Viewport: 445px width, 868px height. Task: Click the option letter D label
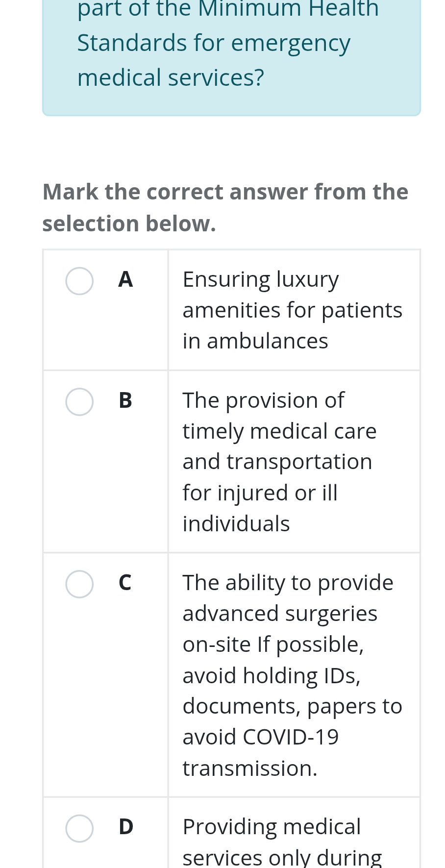pyautogui.click(x=125, y=828)
